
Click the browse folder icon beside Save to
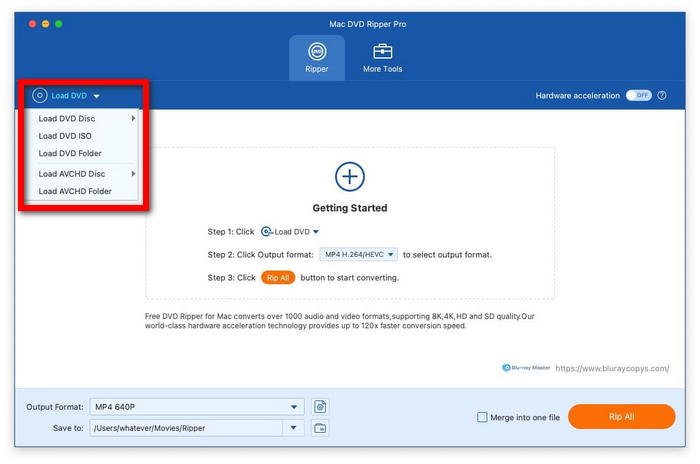pyautogui.click(x=320, y=429)
